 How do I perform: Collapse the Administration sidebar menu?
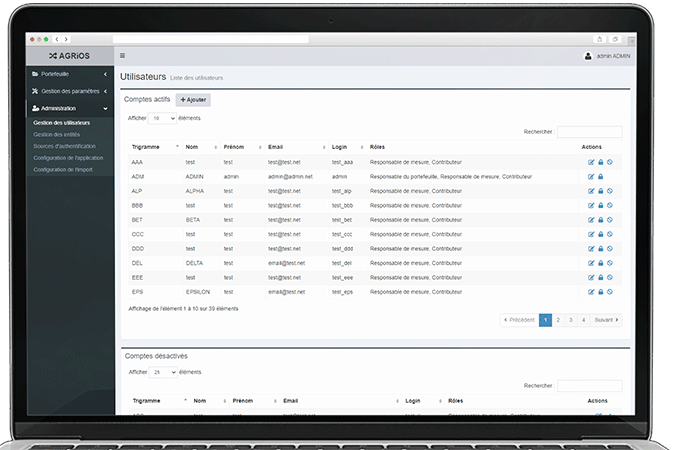(x=70, y=109)
